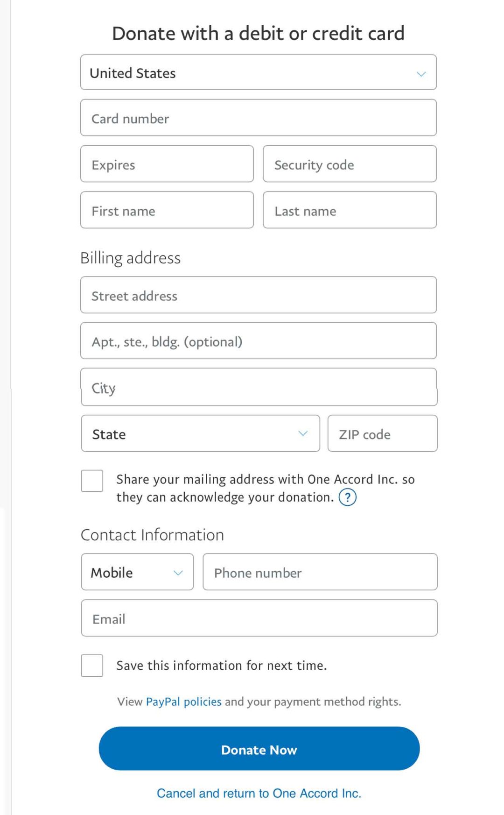This screenshot has height=815, width=504.
Task: Focus the Street address field
Action: click(x=259, y=295)
